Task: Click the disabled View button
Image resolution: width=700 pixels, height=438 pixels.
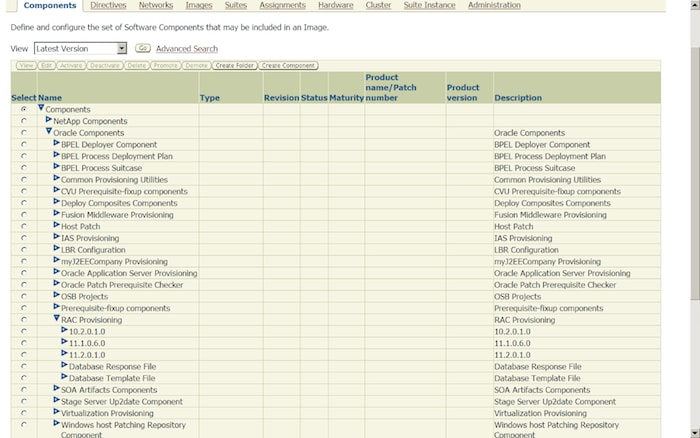Action: click(x=26, y=66)
